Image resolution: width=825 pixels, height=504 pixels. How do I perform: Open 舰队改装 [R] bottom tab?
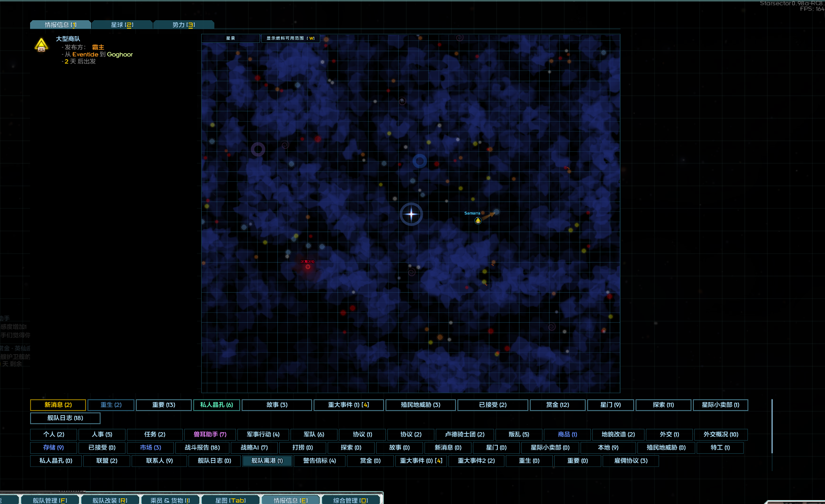pos(110,500)
